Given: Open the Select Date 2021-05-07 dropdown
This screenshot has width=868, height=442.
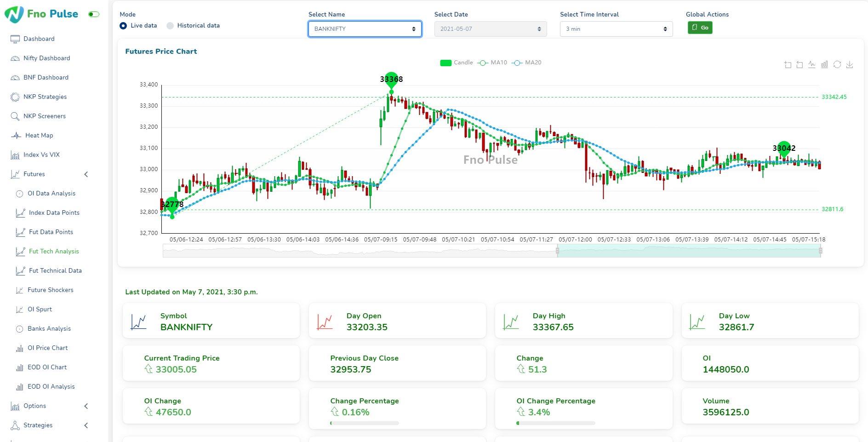Looking at the screenshot, I should (491, 29).
